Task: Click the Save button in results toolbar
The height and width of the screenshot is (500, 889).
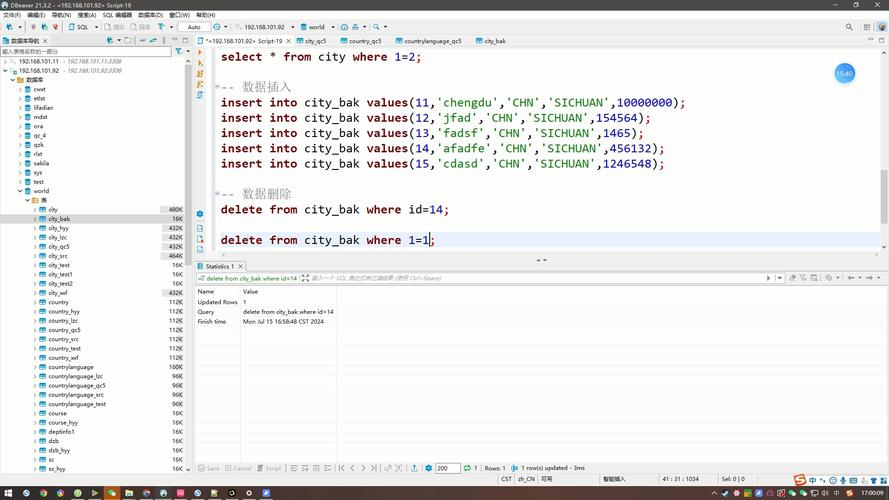Action: pos(209,468)
